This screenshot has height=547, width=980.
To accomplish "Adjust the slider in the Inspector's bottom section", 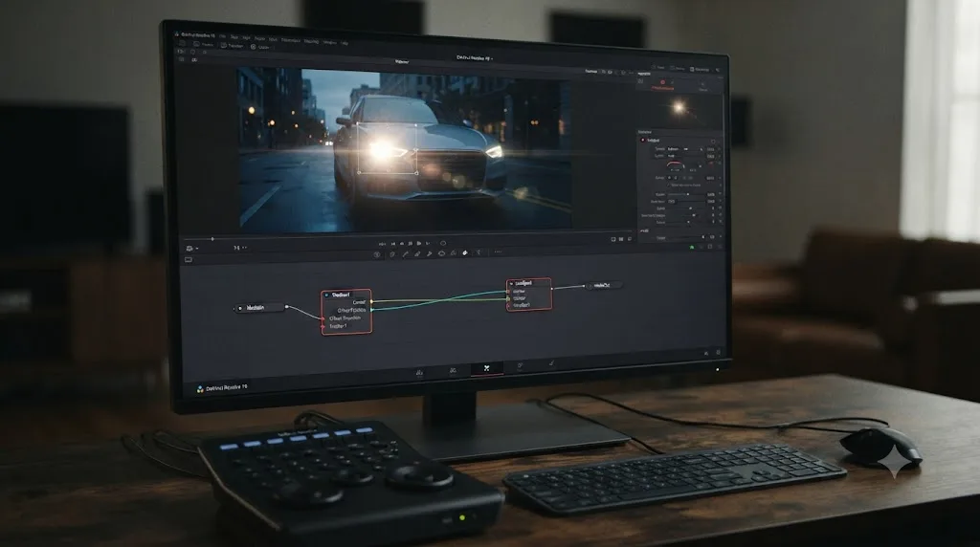I will click(x=685, y=238).
